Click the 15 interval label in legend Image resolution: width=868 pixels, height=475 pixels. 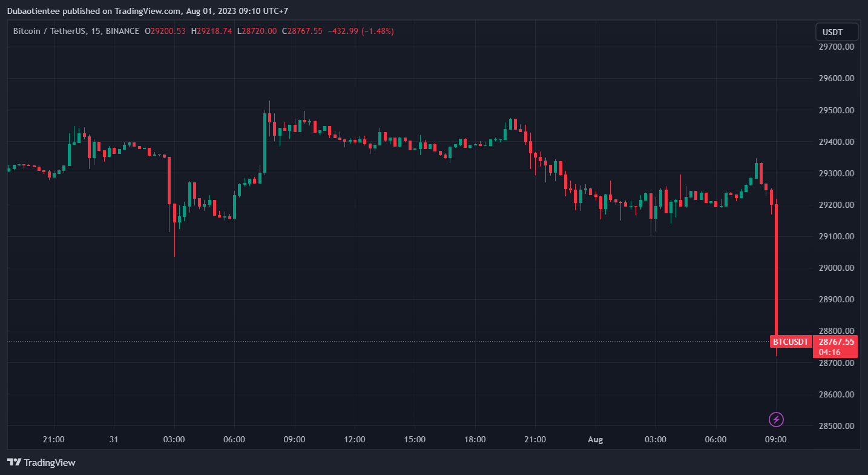[x=95, y=31]
